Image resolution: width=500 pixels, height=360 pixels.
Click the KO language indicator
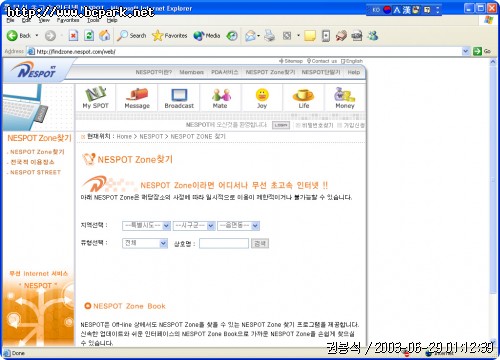click(x=376, y=10)
